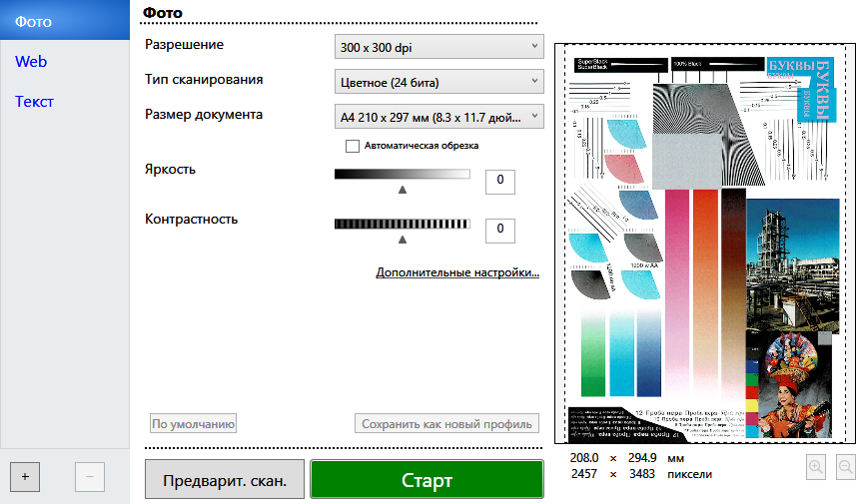This screenshot has width=861, height=504.
Task: Click the Контрастность value field
Action: click(500, 231)
